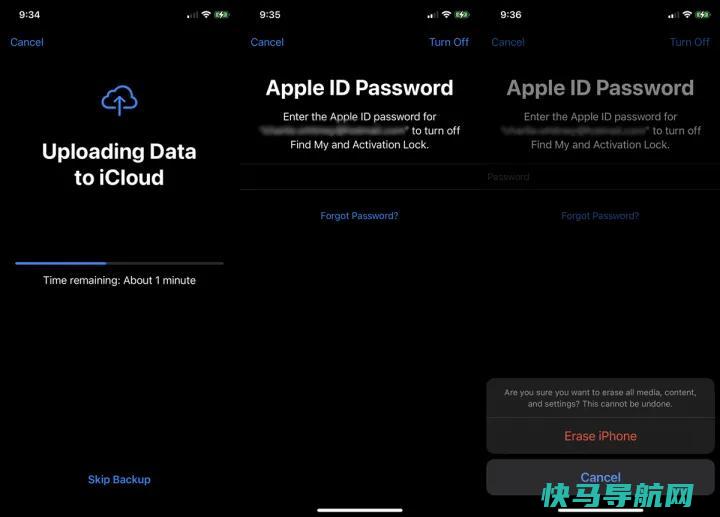
Task: Tap 'Time remaining: About 1 minute' text
Action: pos(119,280)
